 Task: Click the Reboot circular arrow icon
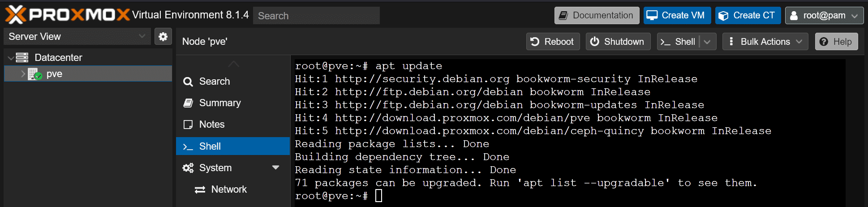pyautogui.click(x=535, y=42)
